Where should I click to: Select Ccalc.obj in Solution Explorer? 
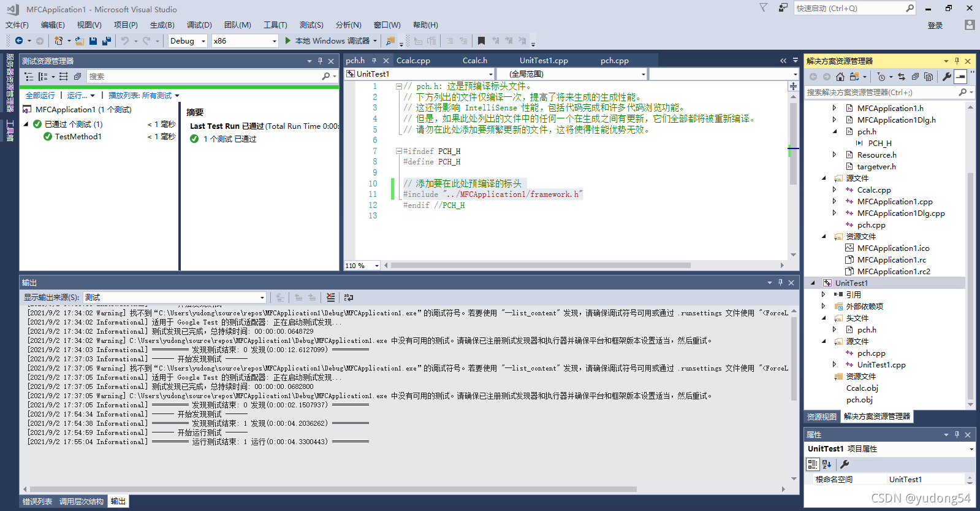[862, 388]
